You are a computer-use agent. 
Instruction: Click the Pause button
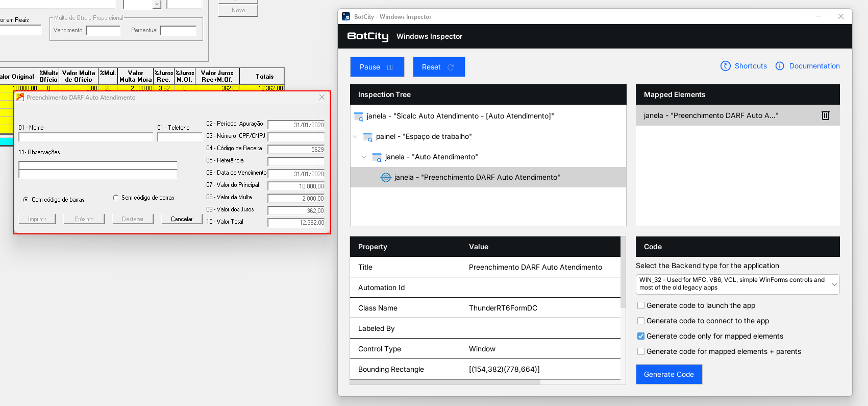click(x=377, y=67)
